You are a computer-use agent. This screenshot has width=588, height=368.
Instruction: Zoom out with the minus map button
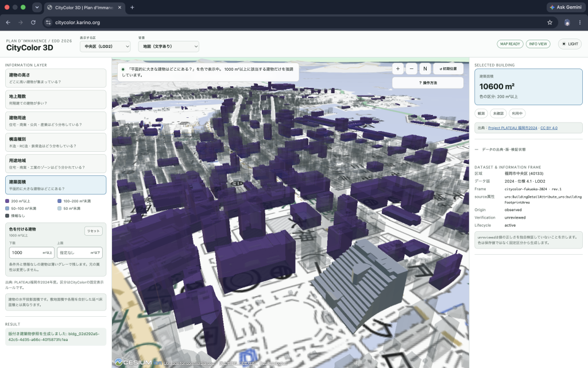pyautogui.click(x=411, y=69)
